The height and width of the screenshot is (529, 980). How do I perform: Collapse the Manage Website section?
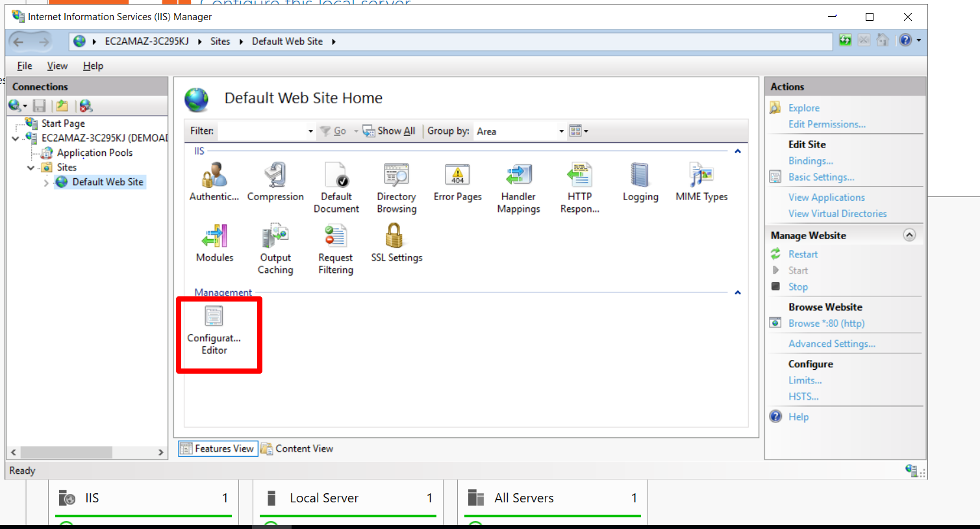coord(909,235)
